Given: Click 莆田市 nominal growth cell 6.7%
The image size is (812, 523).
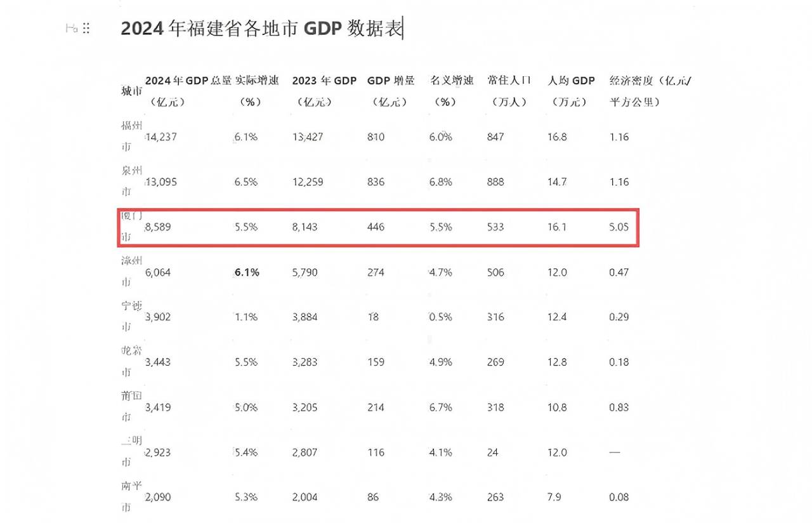Looking at the screenshot, I should 440,407.
